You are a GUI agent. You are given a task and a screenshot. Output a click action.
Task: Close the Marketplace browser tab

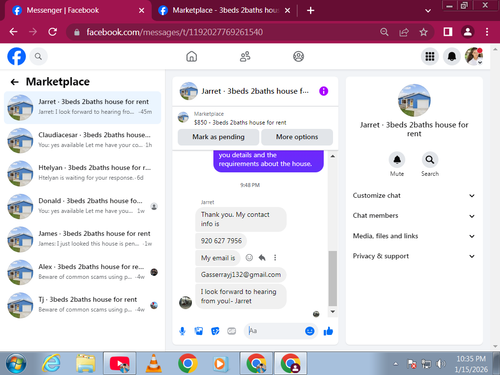click(x=287, y=11)
